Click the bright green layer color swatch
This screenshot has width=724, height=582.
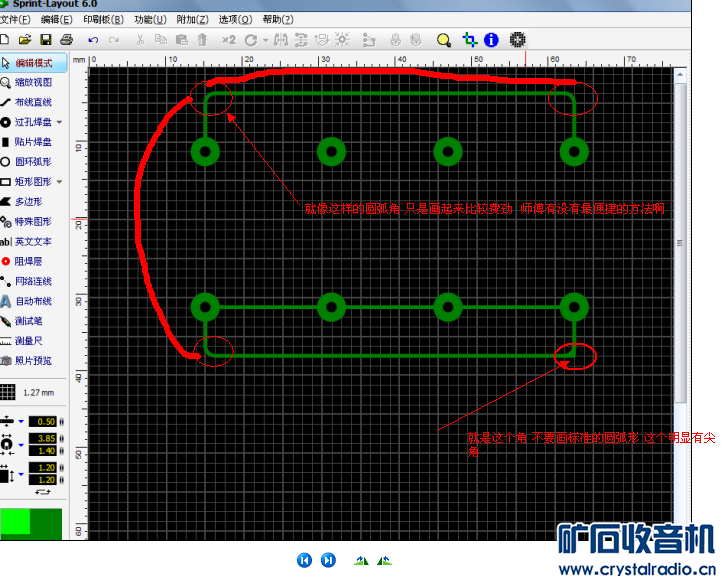pyautogui.click(x=15, y=523)
